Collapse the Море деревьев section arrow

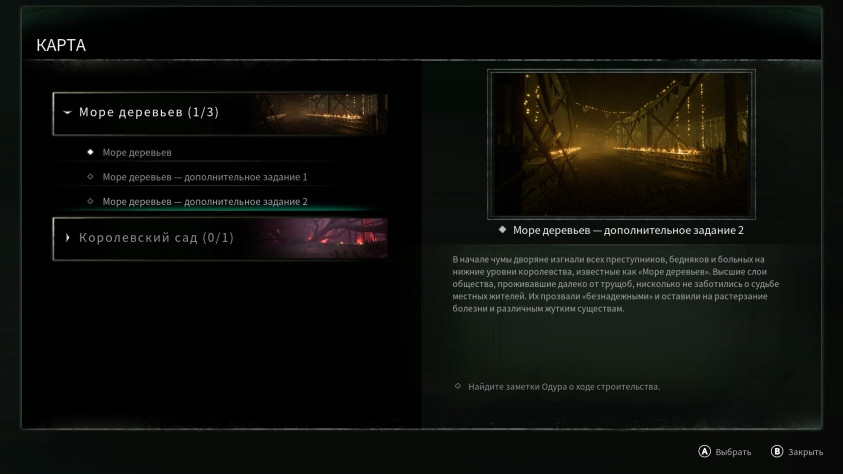point(67,113)
